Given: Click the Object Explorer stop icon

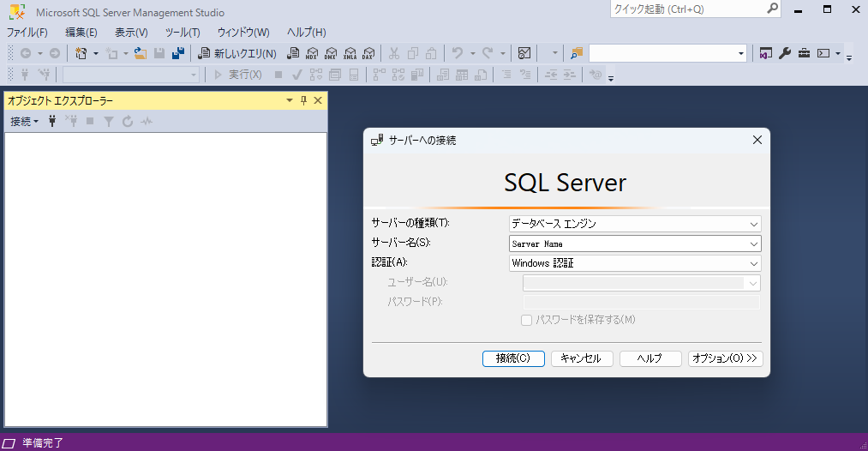Looking at the screenshot, I should pos(90,121).
